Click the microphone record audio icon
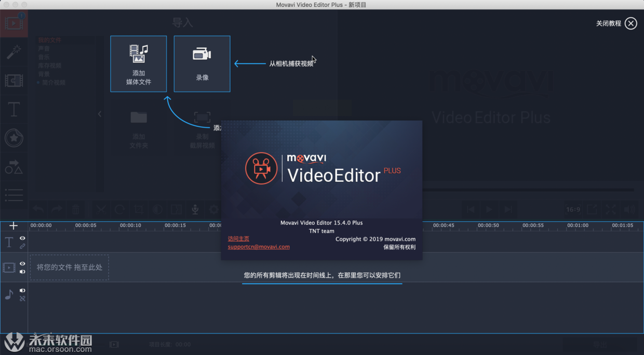The width and height of the screenshot is (644, 355). tap(195, 209)
